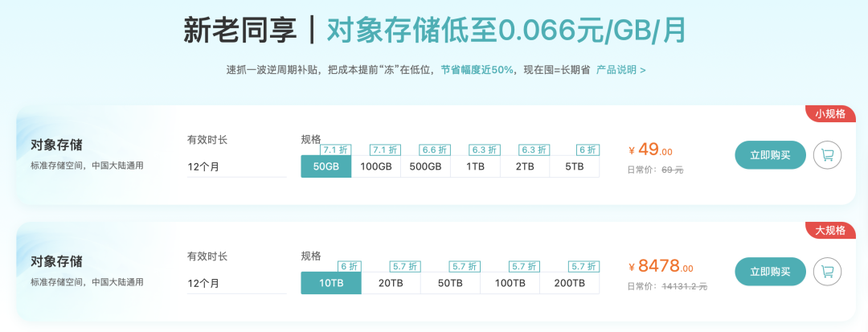Click the ¥49.00 price
868x332 pixels.
650,150
